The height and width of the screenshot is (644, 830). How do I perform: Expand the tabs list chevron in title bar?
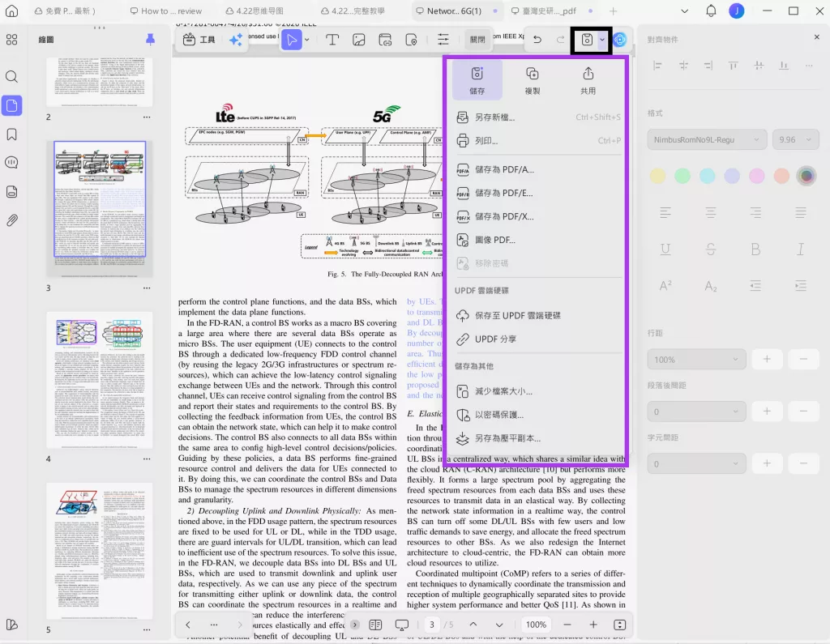click(x=684, y=11)
